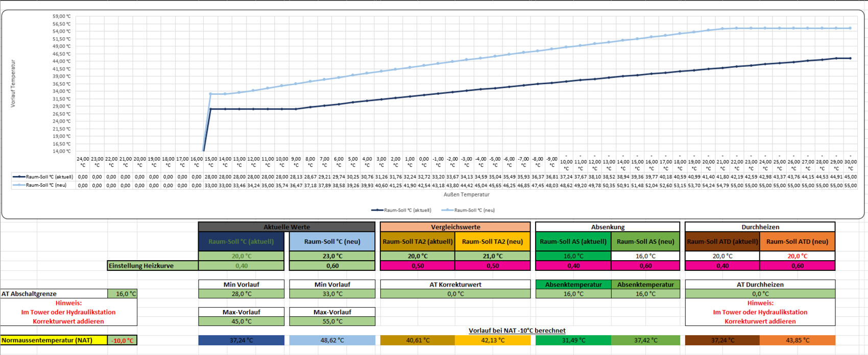The image size is (868, 355).
Task: Select the Max-Vorlauf 55,0 °C cell
Action: point(332,321)
